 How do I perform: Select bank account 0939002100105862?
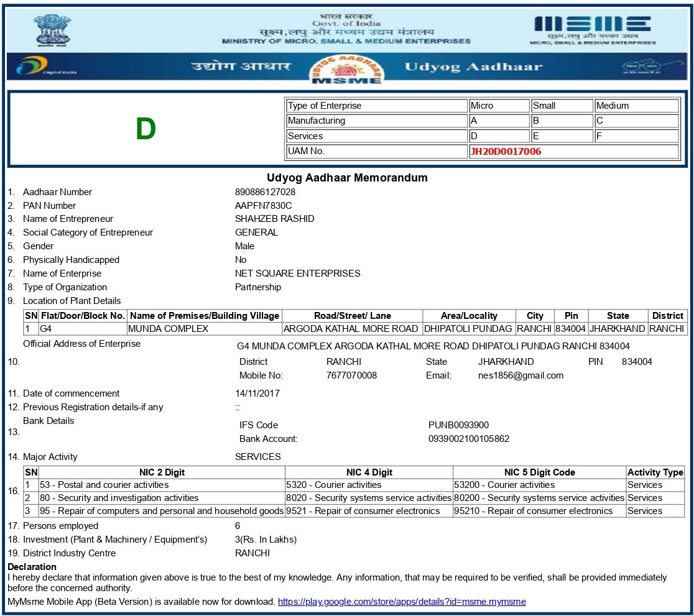(469, 439)
